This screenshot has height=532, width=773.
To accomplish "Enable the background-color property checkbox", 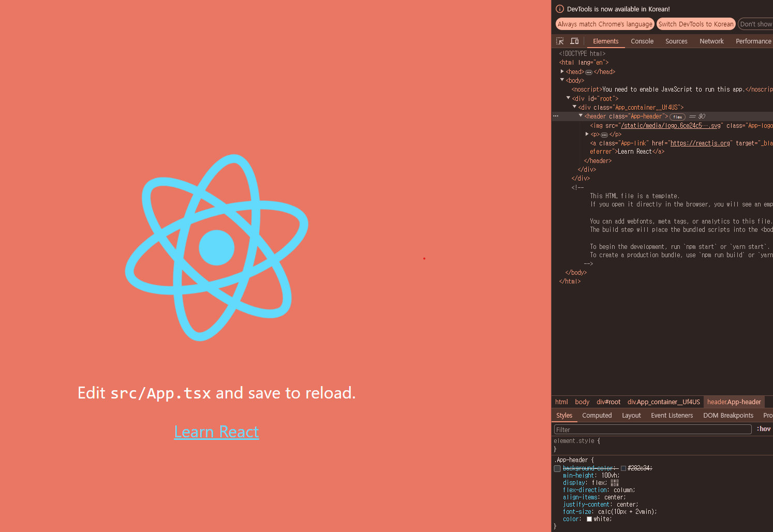I will [x=557, y=468].
